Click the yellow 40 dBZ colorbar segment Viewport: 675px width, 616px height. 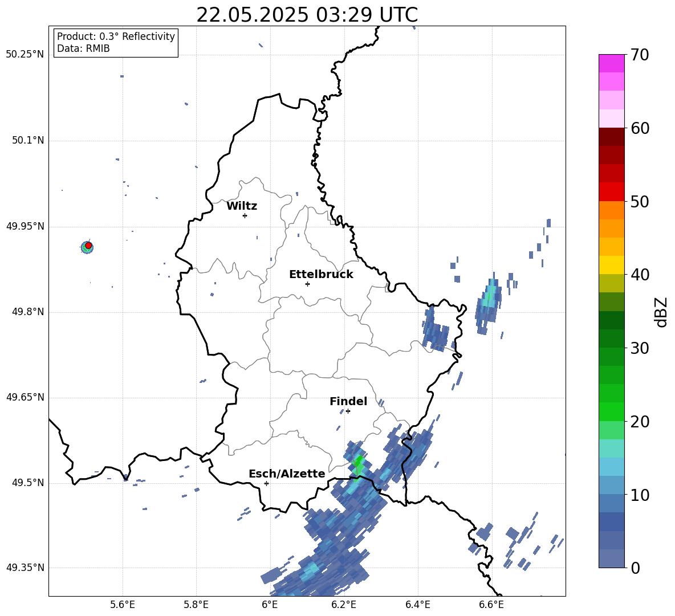pyautogui.click(x=611, y=265)
